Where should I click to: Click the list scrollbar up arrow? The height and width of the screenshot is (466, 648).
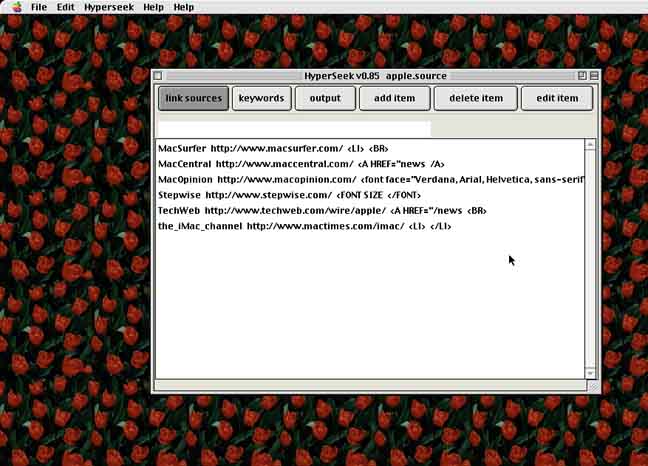pos(590,144)
